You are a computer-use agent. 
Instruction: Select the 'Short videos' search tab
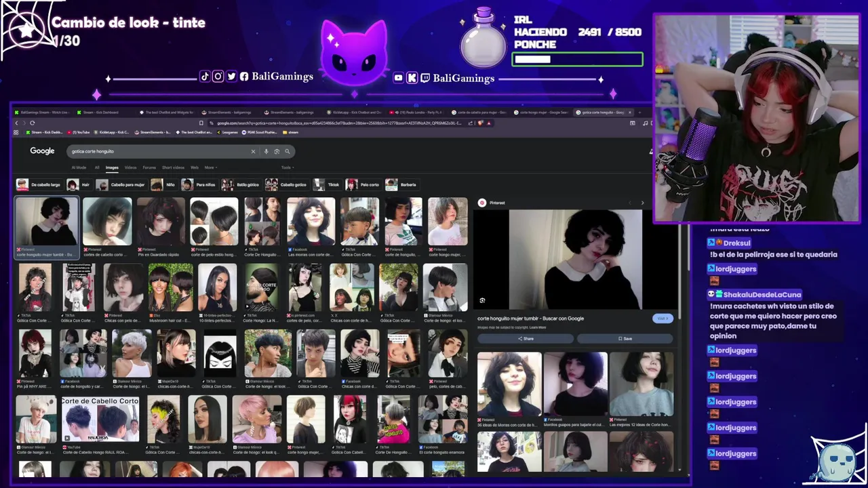tap(173, 167)
